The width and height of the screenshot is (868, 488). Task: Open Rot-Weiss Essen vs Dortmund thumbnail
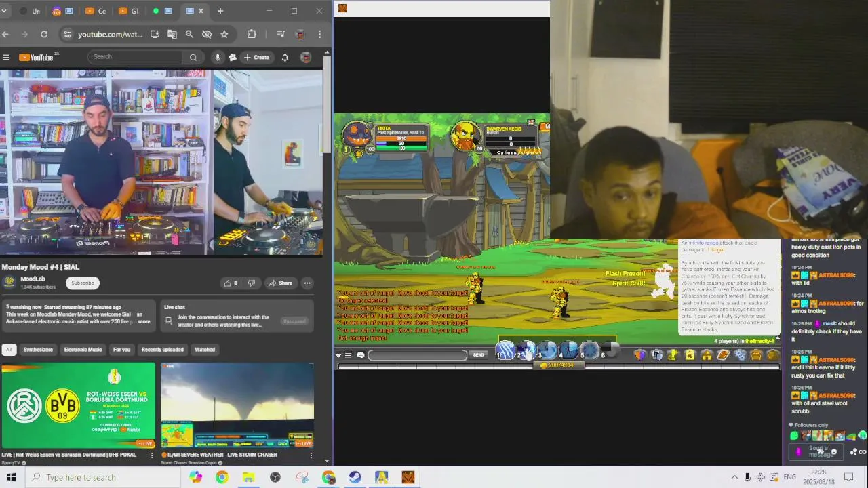click(x=78, y=405)
